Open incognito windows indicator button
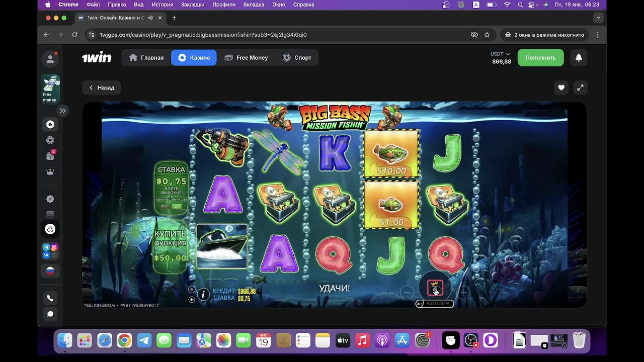644x362 pixels. (545, 35)
